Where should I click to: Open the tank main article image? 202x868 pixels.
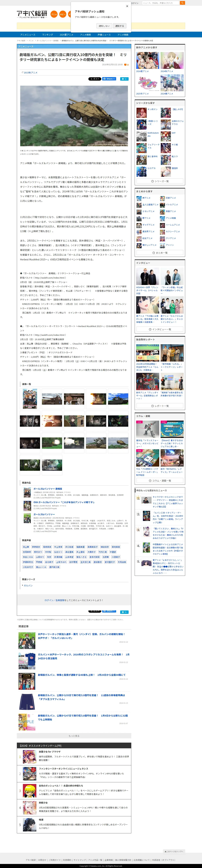click(74, 116)
